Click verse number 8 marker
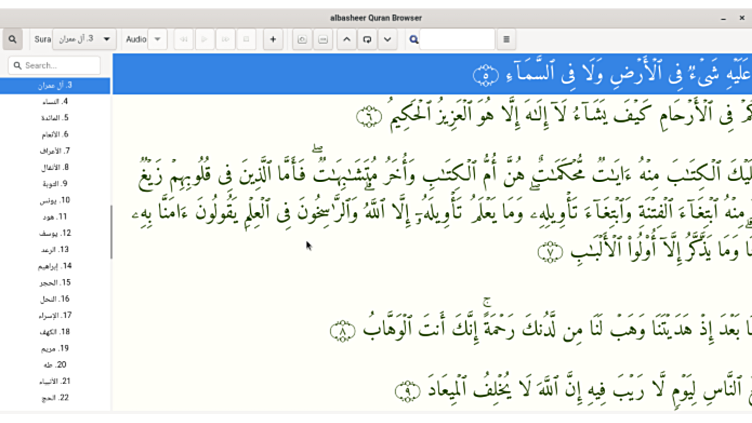Image resolution: width=752 pixels, height=423 pixels. (x=343, y=331)
